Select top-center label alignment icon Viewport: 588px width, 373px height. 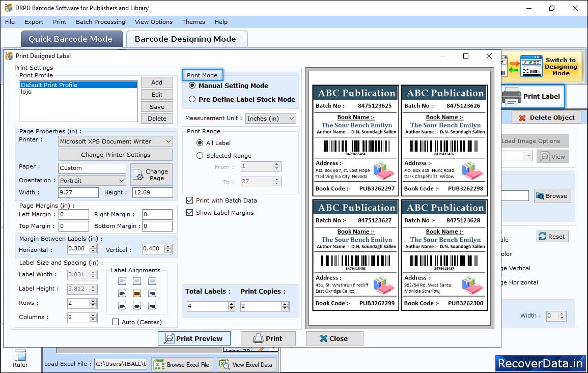click(137, 281)
